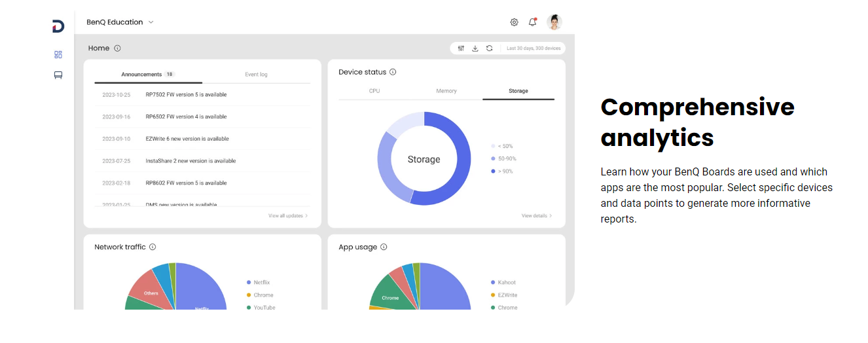Click the 2023-10-25 date entry
The height and width of the screenshot is (343, 868).
click(116, 95)
